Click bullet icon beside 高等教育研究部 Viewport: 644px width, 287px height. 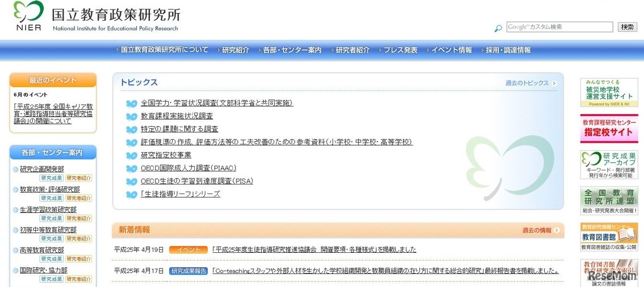click(x=16, y=250)
